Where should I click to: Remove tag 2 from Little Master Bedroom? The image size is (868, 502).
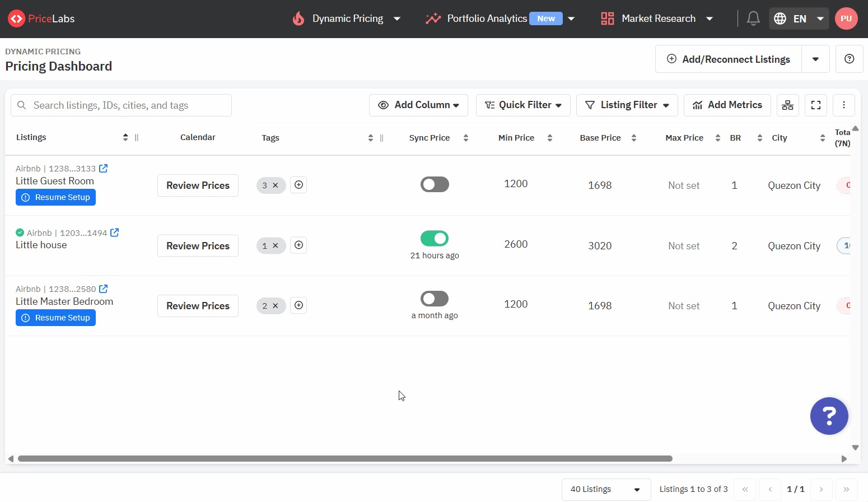(276, 306)
